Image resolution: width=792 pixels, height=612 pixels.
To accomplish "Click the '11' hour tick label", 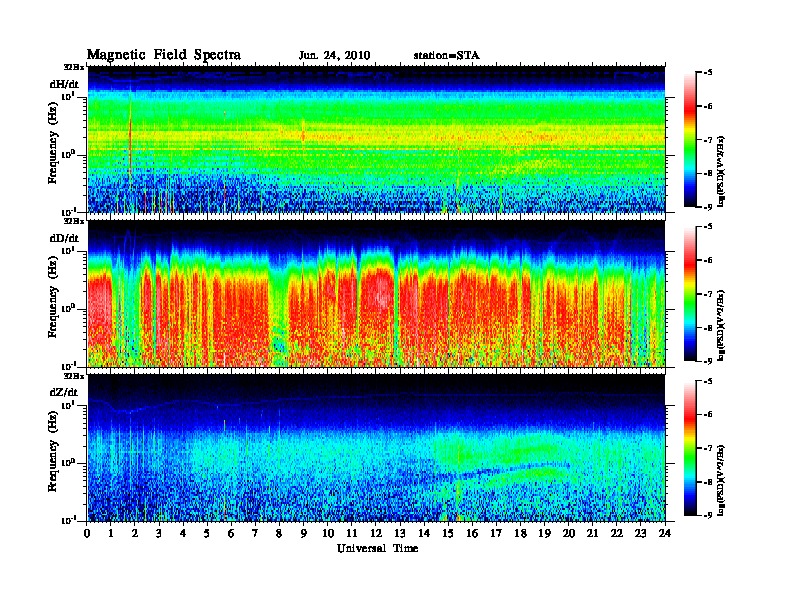I will (352, 533).
